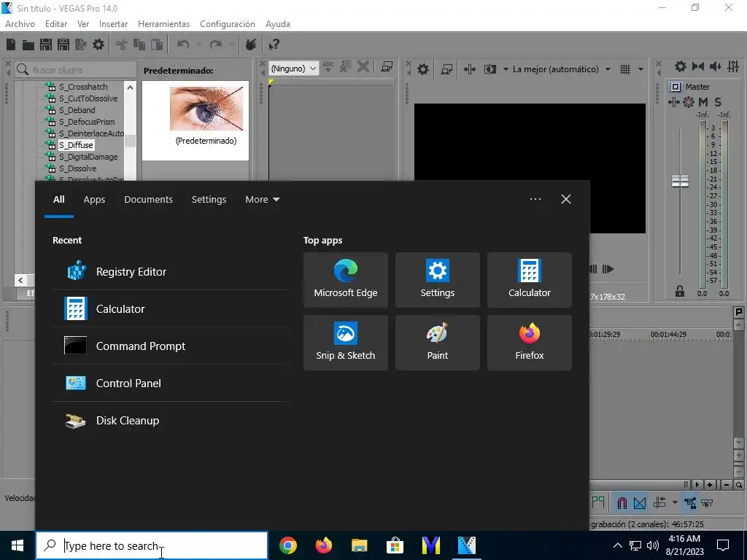Open master automation settings cog icon
Image resolution: width=747 pixels, height=560 pixels.
click(x=689, y=102)
